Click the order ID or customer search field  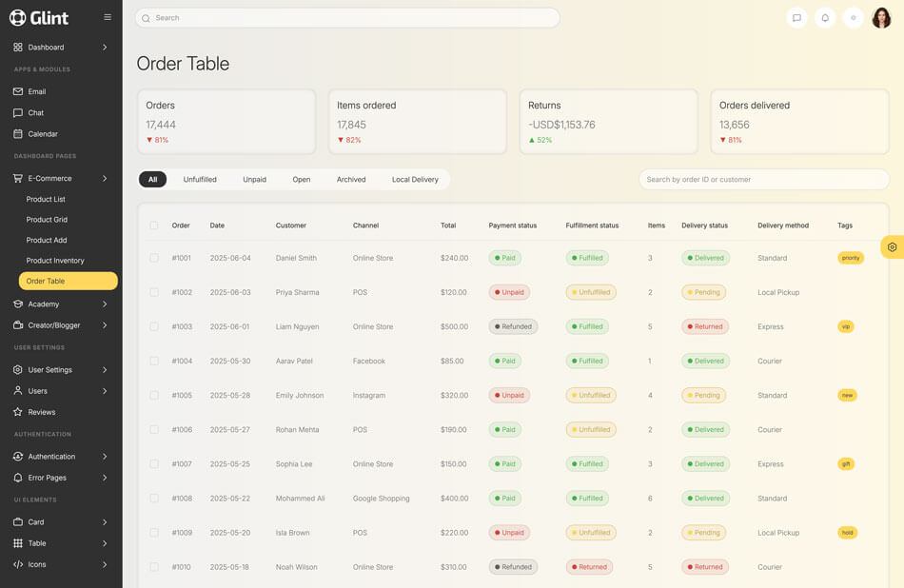763,179
